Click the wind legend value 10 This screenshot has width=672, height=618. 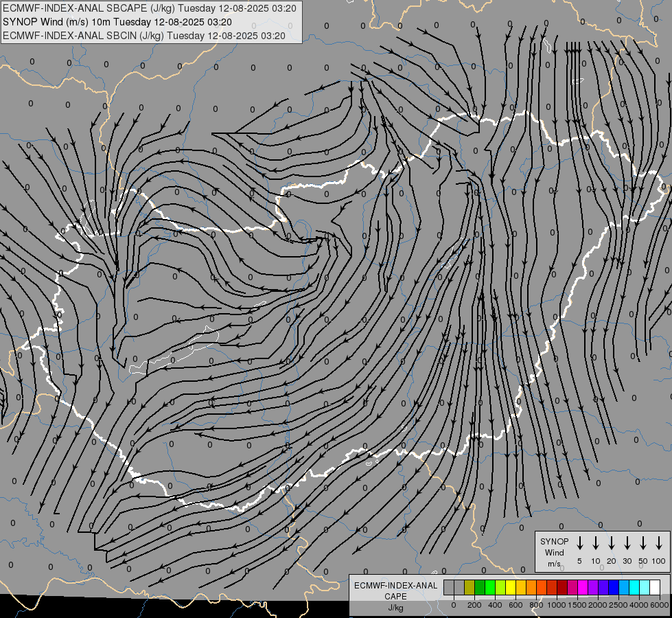click(596, 561)
